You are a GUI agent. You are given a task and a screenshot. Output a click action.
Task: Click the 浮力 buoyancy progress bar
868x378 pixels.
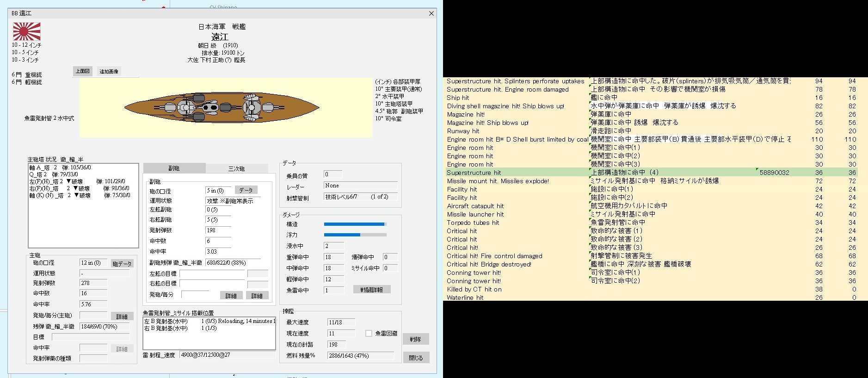click(355, 235)
